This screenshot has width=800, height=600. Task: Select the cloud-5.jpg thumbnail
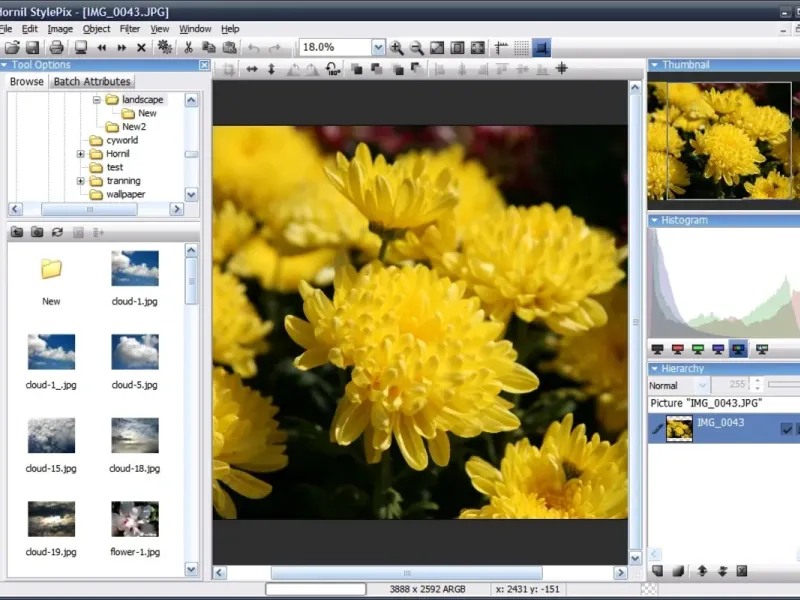pos(135,352)
